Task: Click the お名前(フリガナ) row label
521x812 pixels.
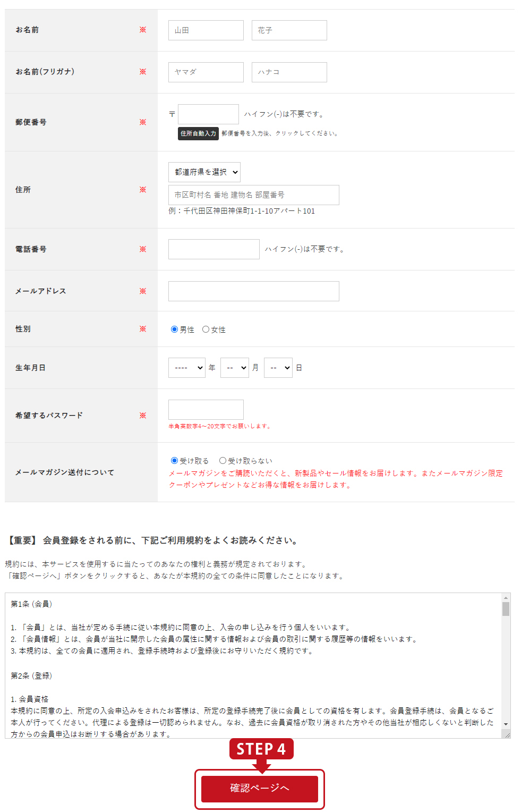Action: tap(45, 72)
